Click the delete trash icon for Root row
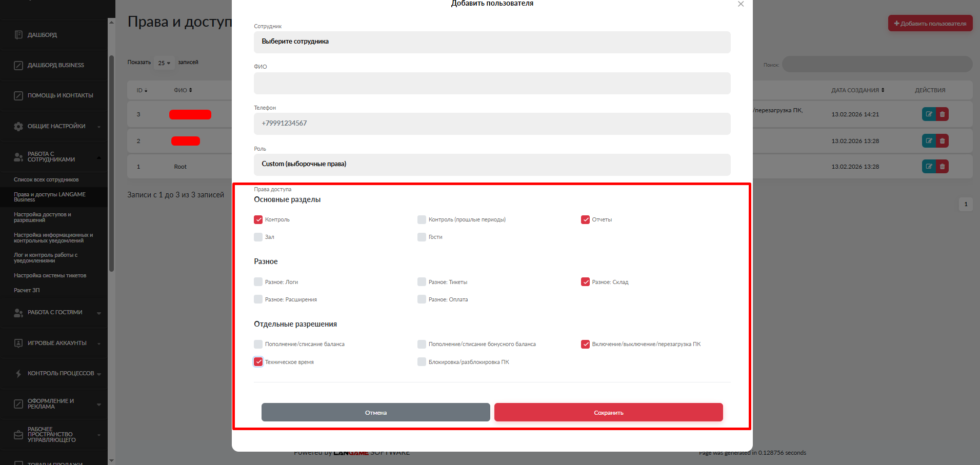 pos(942,167)
